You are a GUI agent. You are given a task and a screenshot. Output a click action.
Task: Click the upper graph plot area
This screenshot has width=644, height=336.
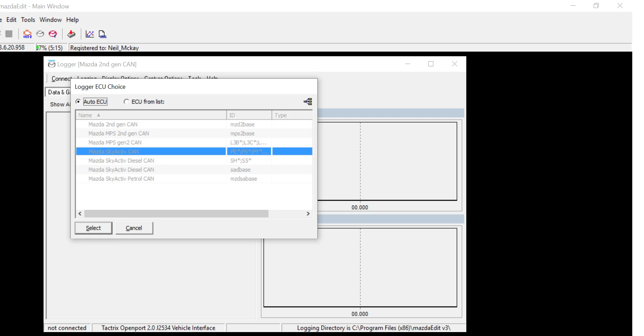[x=387, y=161]
